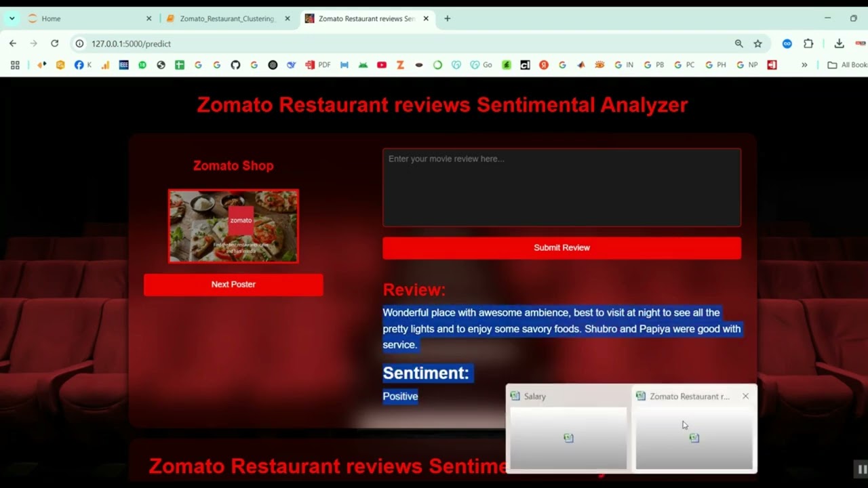Open the PDF bookmark
Screen dimensions: 868x488
(x=318, y=65)
